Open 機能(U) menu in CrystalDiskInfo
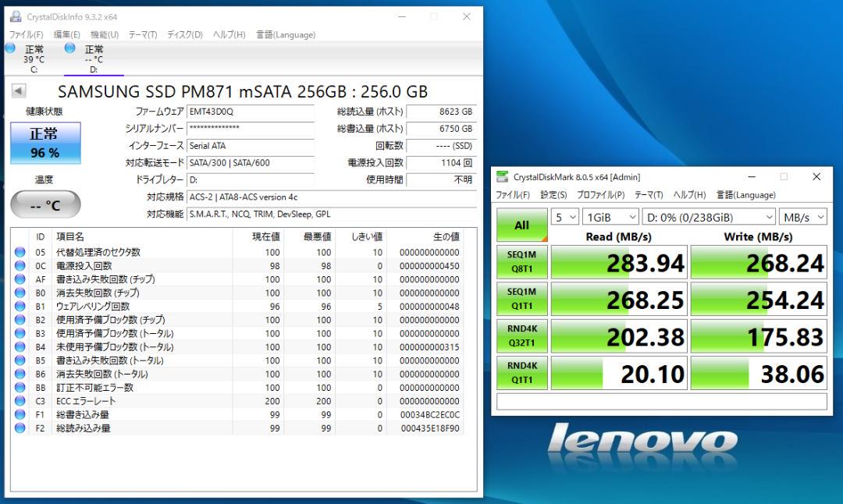This screenshot has width=843, height=504. [105, 35]
